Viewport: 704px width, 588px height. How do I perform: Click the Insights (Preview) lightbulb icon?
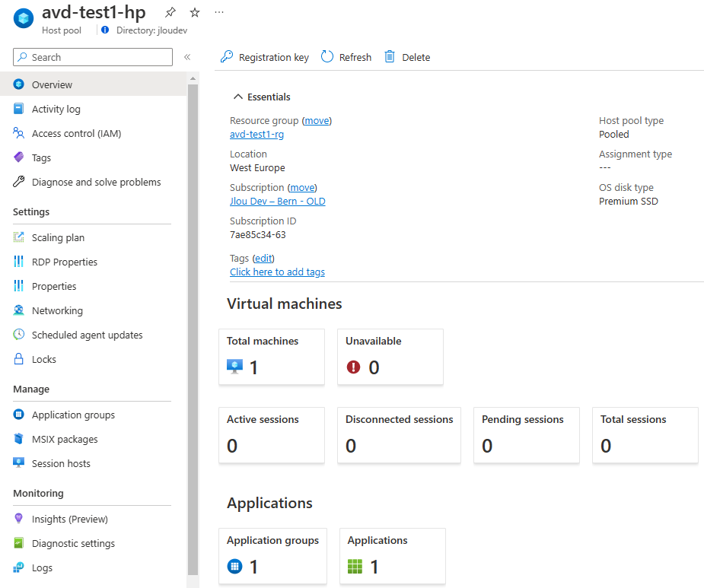[x=18, y=519]
